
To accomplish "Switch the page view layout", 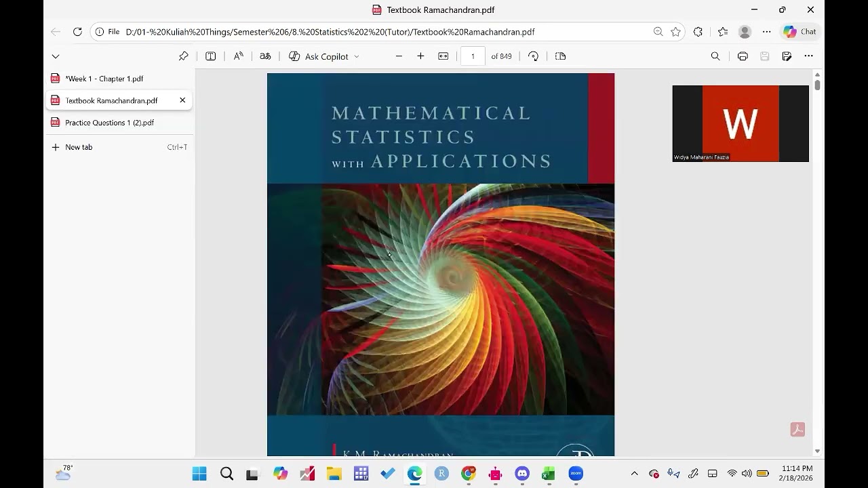I will click(x=560, y=56).
